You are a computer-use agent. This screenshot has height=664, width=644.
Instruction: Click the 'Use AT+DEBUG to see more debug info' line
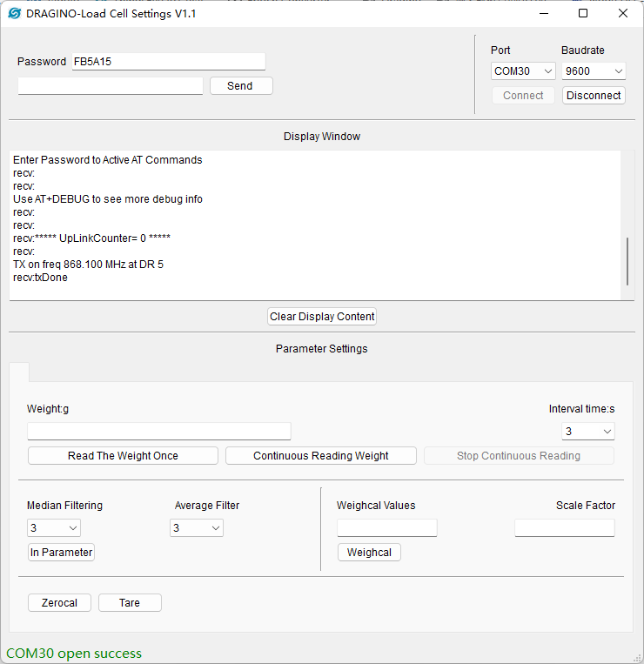point(108,199)
